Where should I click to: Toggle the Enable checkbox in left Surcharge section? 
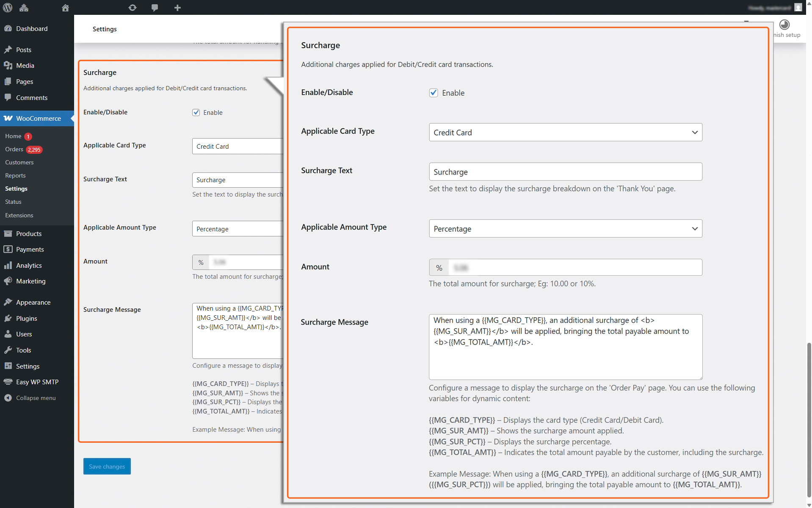tap(196, 112)
